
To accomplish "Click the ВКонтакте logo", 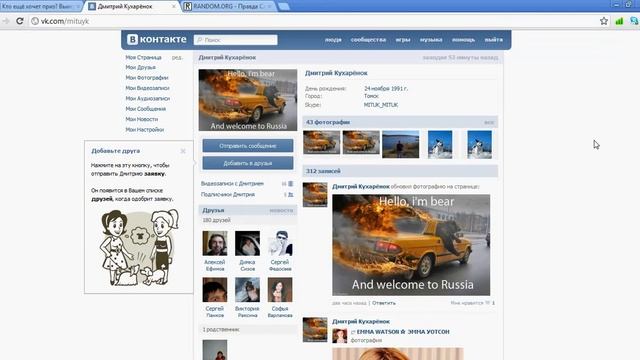I will point(157,39).
